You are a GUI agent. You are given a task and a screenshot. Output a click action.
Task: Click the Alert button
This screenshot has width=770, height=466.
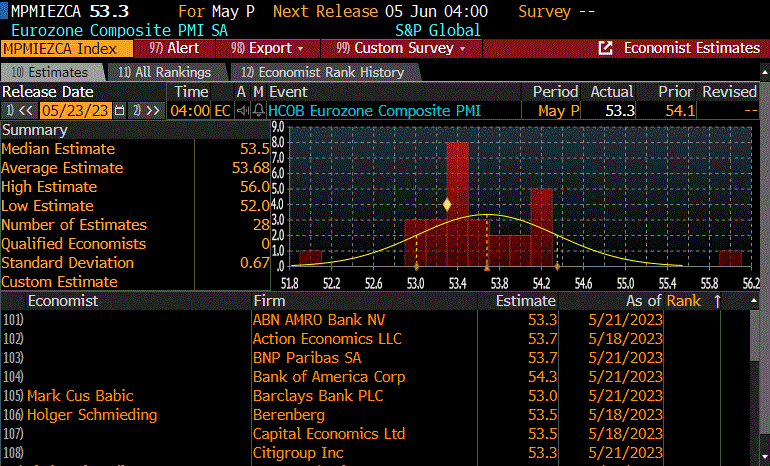point(174,48)
